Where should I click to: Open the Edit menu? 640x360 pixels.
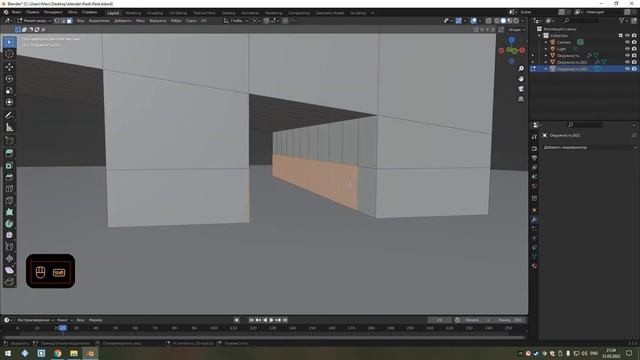[33, 12]
